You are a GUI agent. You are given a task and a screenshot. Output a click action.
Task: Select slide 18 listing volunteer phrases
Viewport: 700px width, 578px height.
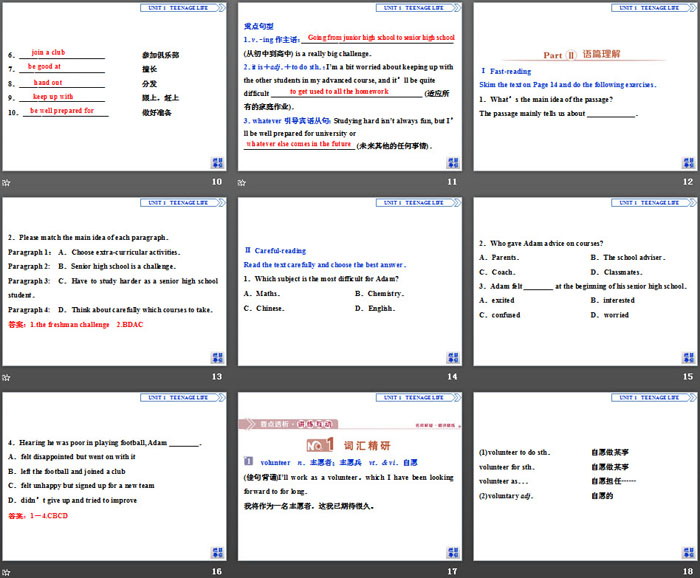pos(585,477)
